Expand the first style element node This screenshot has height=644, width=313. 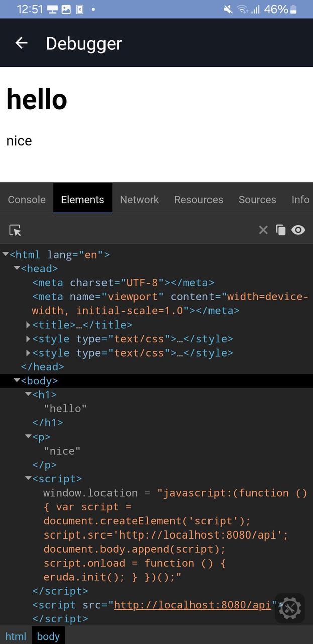tap(28, 339)
